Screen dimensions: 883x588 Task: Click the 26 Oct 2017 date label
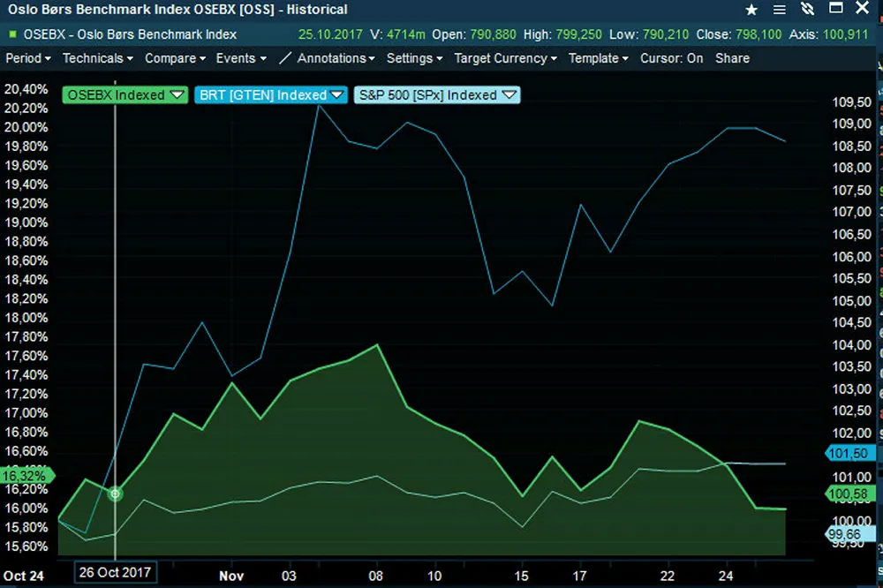[115, 571]
